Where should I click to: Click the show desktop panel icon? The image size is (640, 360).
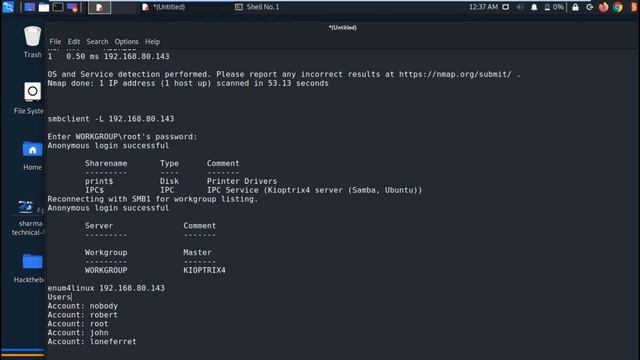29,7
